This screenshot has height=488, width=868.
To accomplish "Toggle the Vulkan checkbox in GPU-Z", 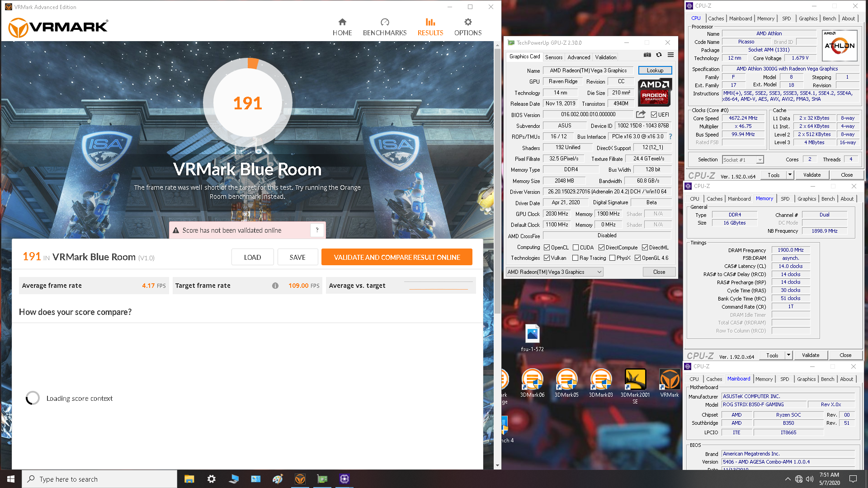I will coord(547,258).
